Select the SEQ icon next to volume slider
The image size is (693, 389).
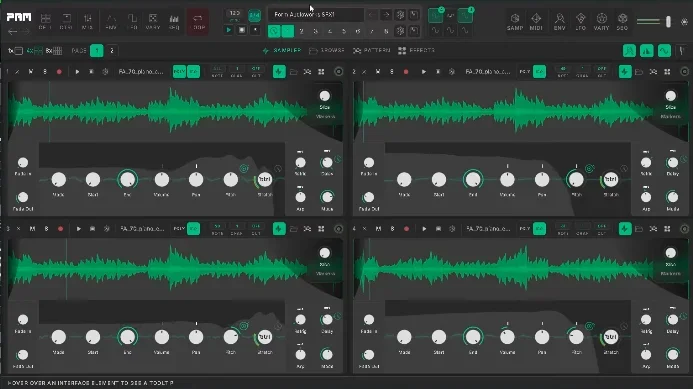622,21
